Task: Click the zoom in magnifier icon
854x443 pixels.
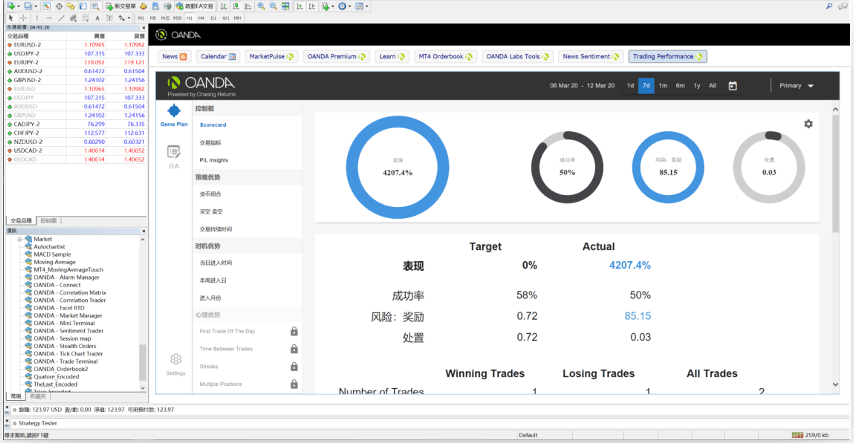Action: coord(261,6)
